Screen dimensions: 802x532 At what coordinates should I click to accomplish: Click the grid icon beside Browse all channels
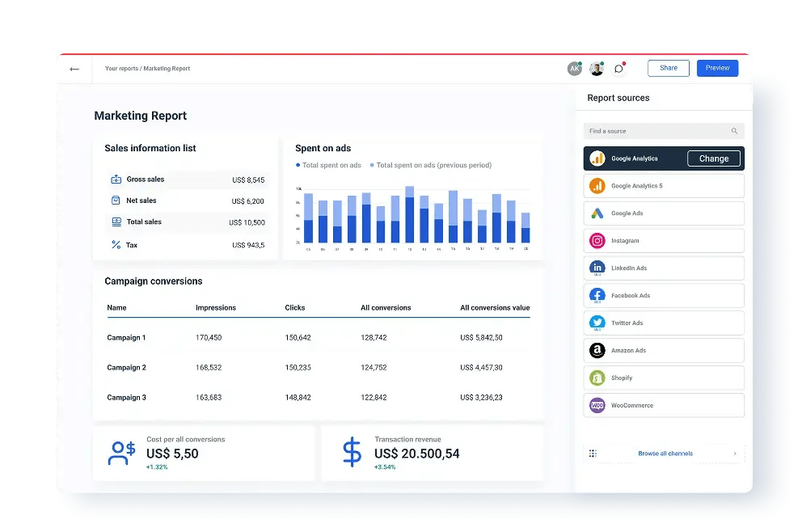click(x=594, y=454)
